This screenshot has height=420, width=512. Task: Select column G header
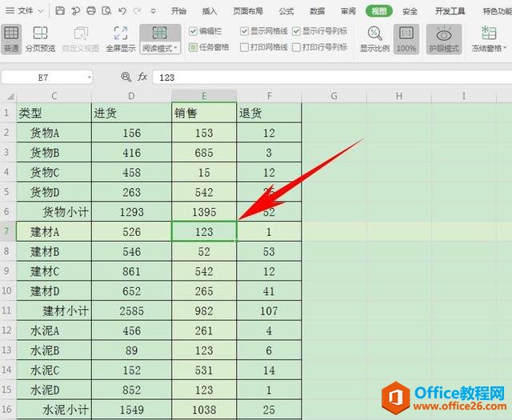[x=334, y=96]
